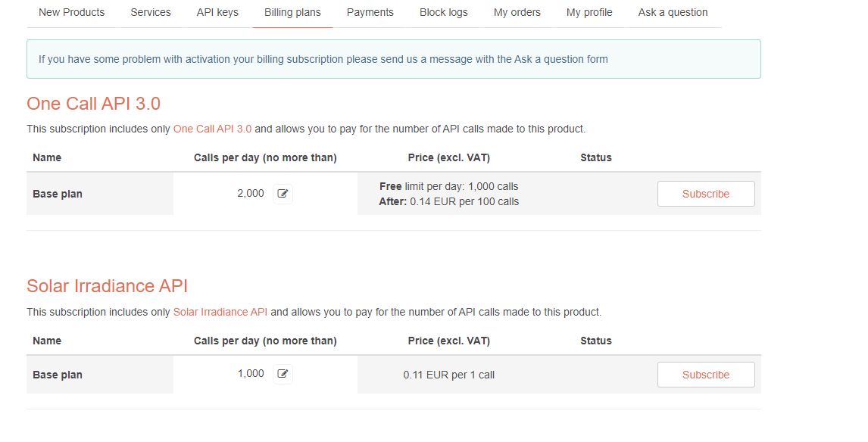Edit Solar Irradiance API daily calls limit

click(x=283, y=374)
